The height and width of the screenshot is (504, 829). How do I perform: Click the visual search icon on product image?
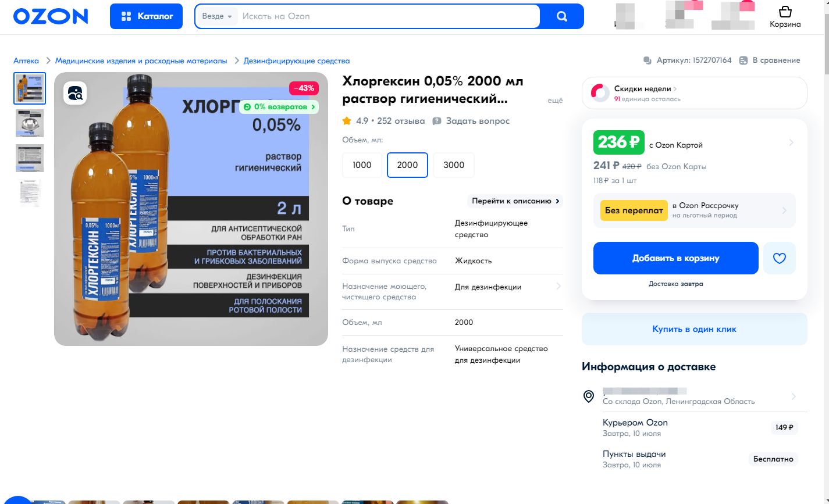(x=76, y=93)
